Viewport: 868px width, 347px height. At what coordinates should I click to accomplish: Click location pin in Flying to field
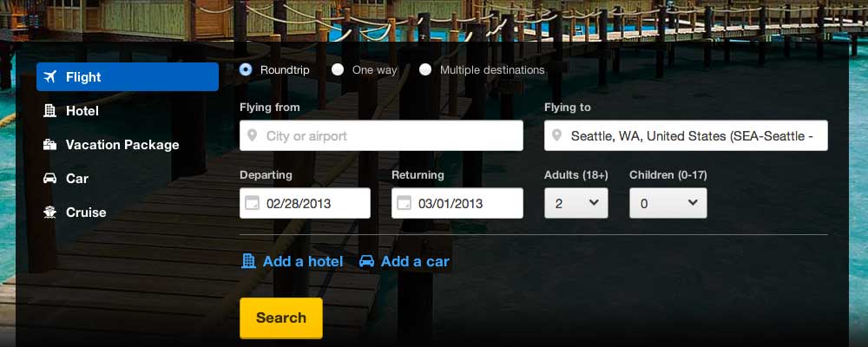(x=557, y=135)
